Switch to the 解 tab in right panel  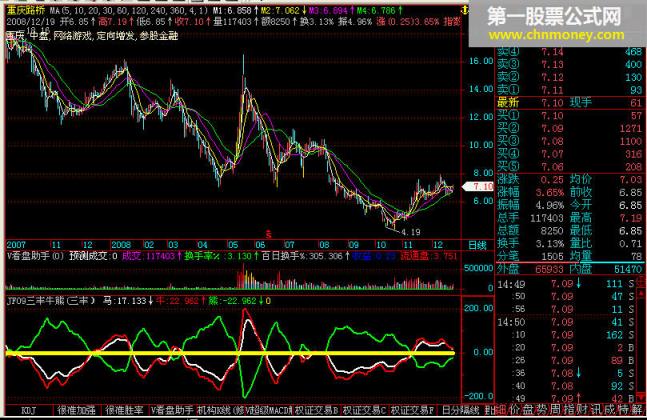point(637,410)
